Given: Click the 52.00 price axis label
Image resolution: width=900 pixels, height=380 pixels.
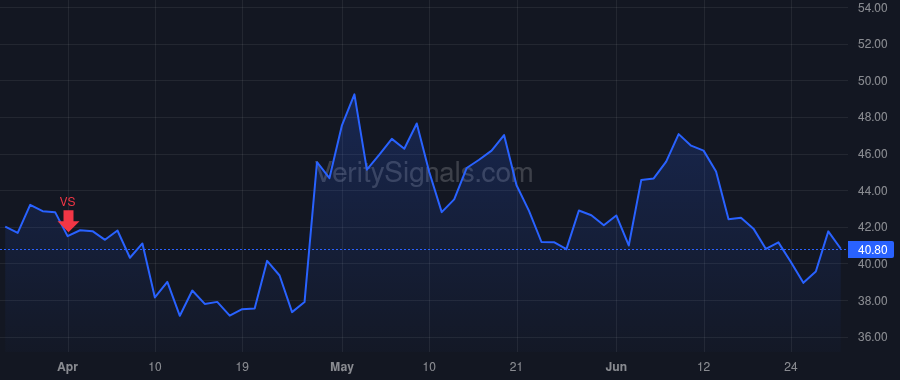Looking at the screenshot, I should pos(871,44).
